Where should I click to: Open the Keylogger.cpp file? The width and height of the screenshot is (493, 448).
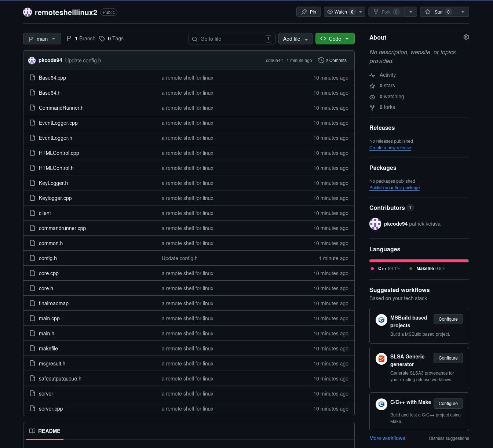tap(55, 198)
